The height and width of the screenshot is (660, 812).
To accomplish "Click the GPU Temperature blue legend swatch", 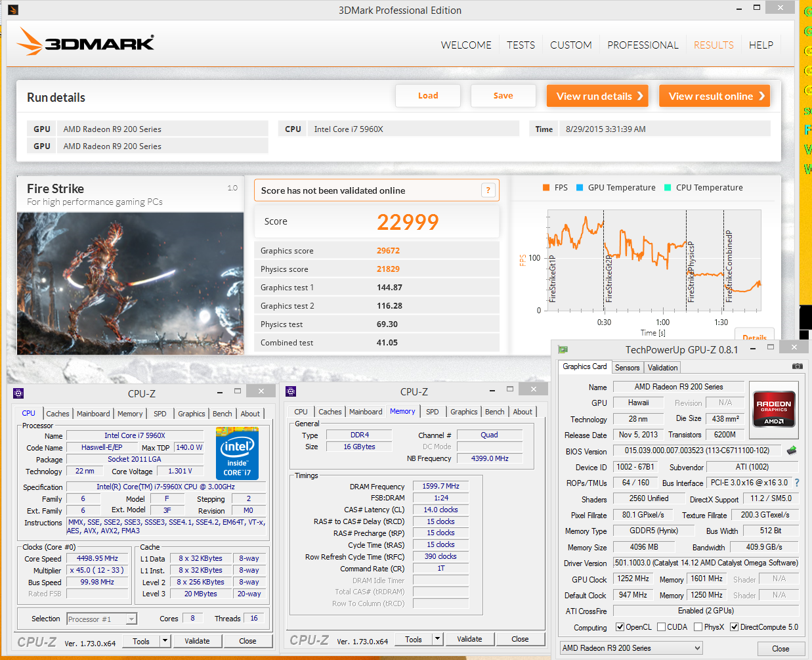I will (580, 188).
